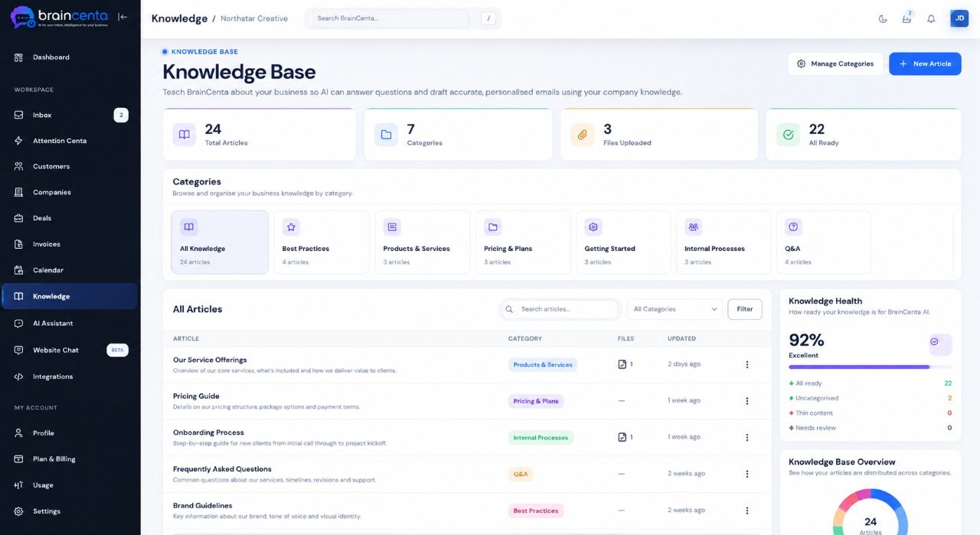Click the Filter button
Screen dimensions: 980x535
click(x=745, y=309)
